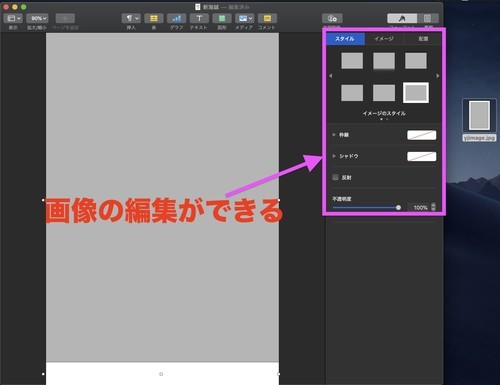This screenshot has width=500, height=385.
Task: Apply the plain top-left image style
Action: (x=352, y=61)
